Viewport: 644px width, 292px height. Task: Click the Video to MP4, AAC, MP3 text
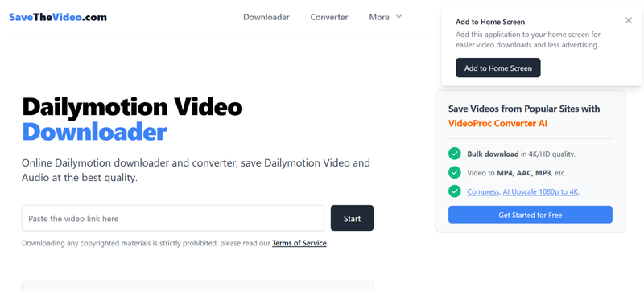pyautogui.click(x=516, y=173)
